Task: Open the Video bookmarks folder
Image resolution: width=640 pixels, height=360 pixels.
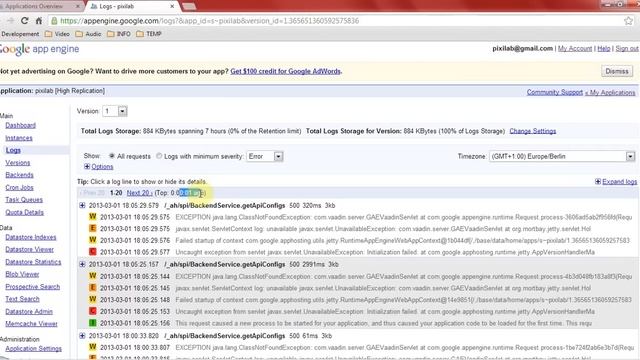Action: coord(57,34)
